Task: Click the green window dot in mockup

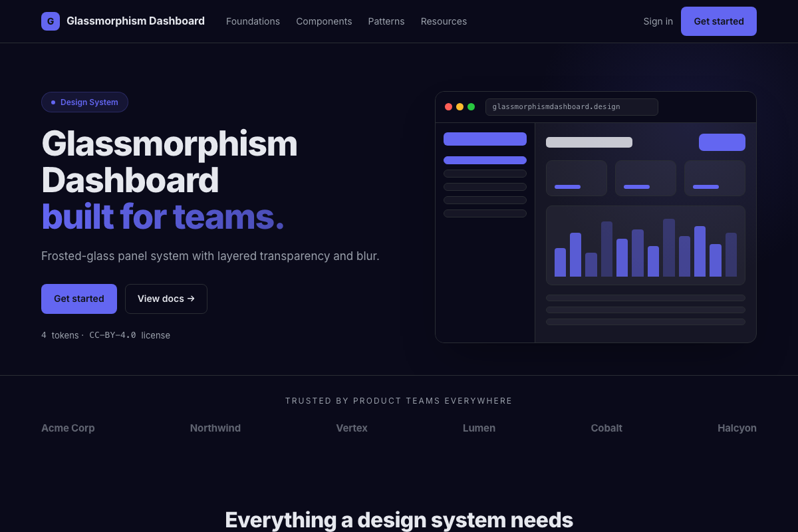Action: pyautogui.click(x=471, y=107)
